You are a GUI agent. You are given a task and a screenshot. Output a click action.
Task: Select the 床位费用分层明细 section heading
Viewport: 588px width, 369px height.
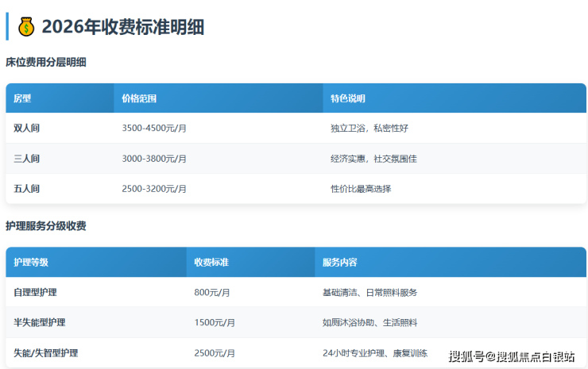coord(46,62)
